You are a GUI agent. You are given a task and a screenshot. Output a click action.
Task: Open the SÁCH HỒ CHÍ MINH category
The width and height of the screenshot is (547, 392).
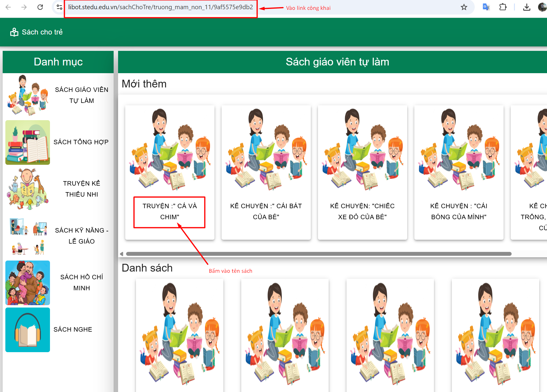(x=81, y=283)
